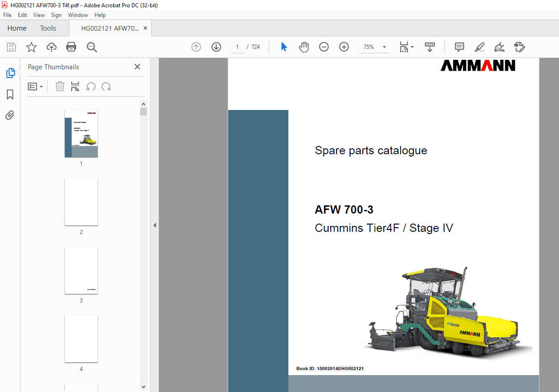The image size is (559, 392).
Task: Collapse the navigation pane with side arrow
Action: pyautogui.click(x=155, y=225)
